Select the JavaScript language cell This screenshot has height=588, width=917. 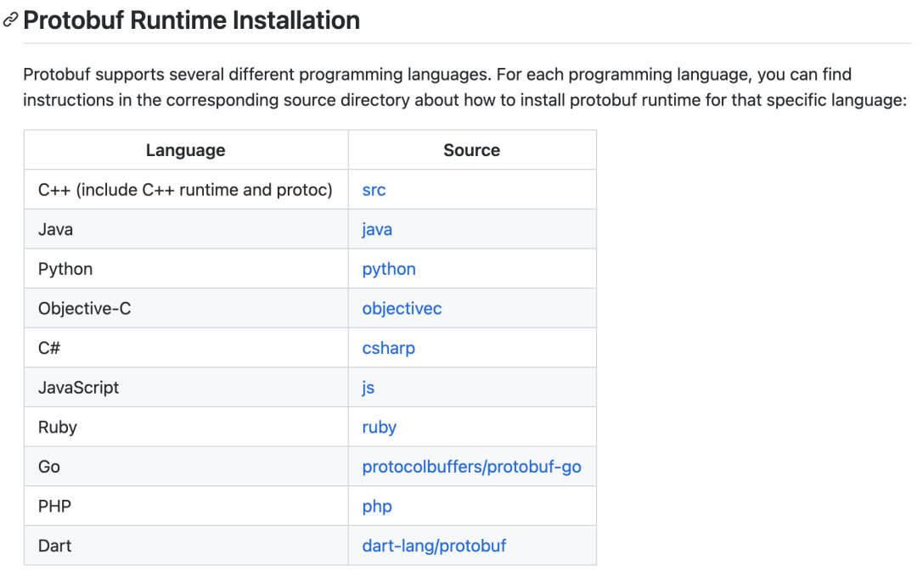click(186, 388)
